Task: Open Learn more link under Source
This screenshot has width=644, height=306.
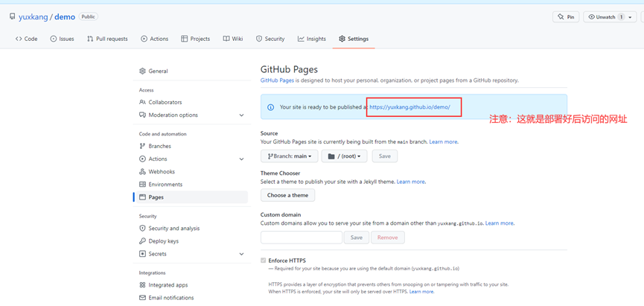Action: [x=443, y=141]
